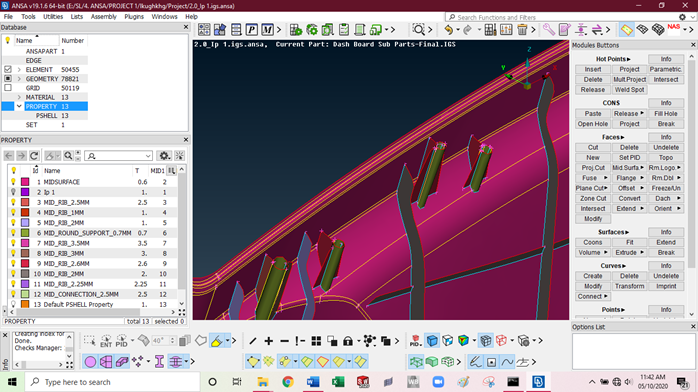Screen dimensions: 698x392
Task: Open the Assembly menu
Action: [103, 16]
